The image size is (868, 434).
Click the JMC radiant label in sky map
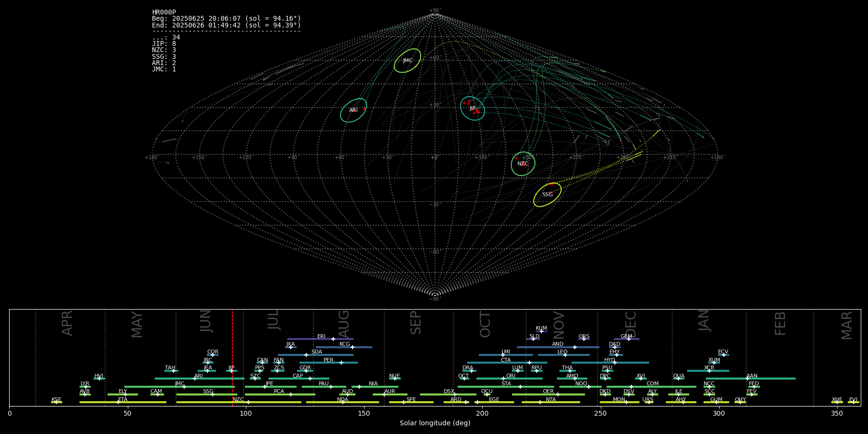pyautogui.click(x=407, y=61)
